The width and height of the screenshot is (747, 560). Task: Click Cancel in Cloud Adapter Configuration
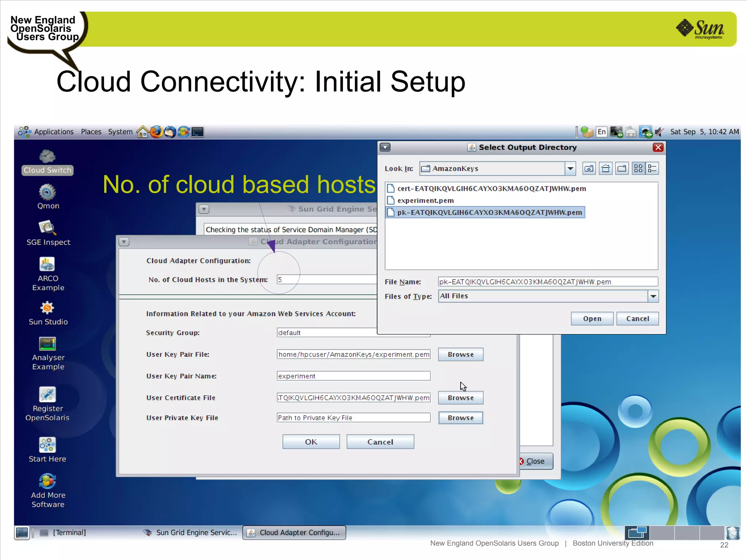[380, 442]
